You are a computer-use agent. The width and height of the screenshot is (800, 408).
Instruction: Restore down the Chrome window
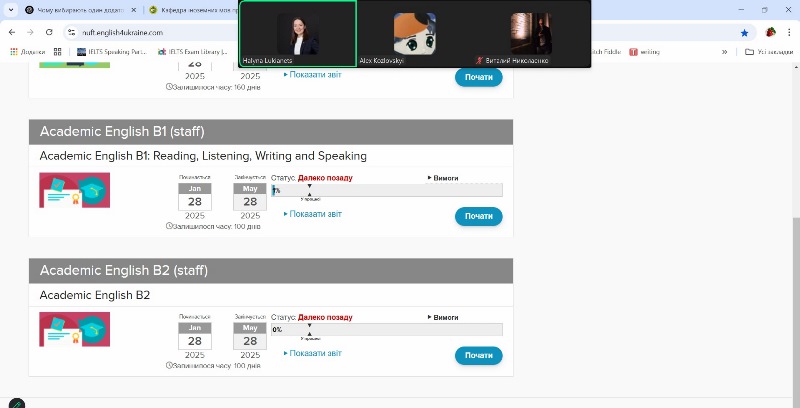point(765,10)
